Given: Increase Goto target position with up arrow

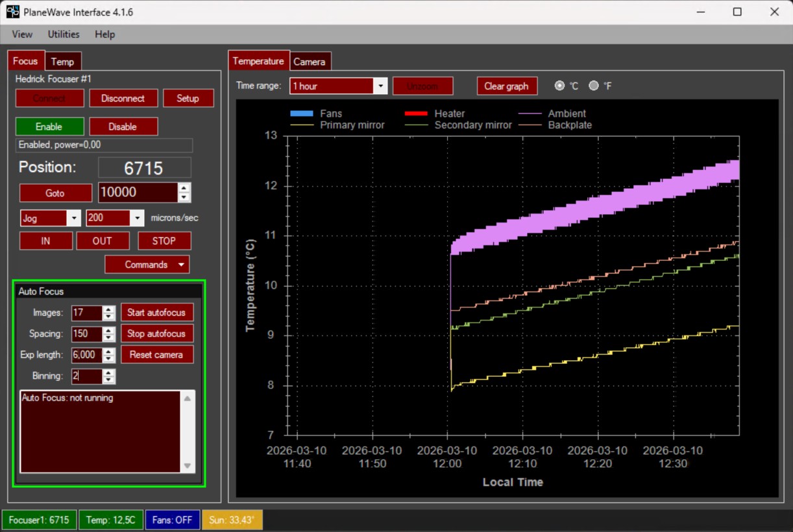Looking at the screenshot, I should (184, 188).
